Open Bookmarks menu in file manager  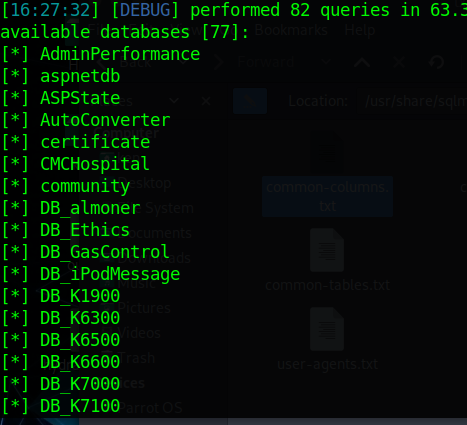pos(291,30)
